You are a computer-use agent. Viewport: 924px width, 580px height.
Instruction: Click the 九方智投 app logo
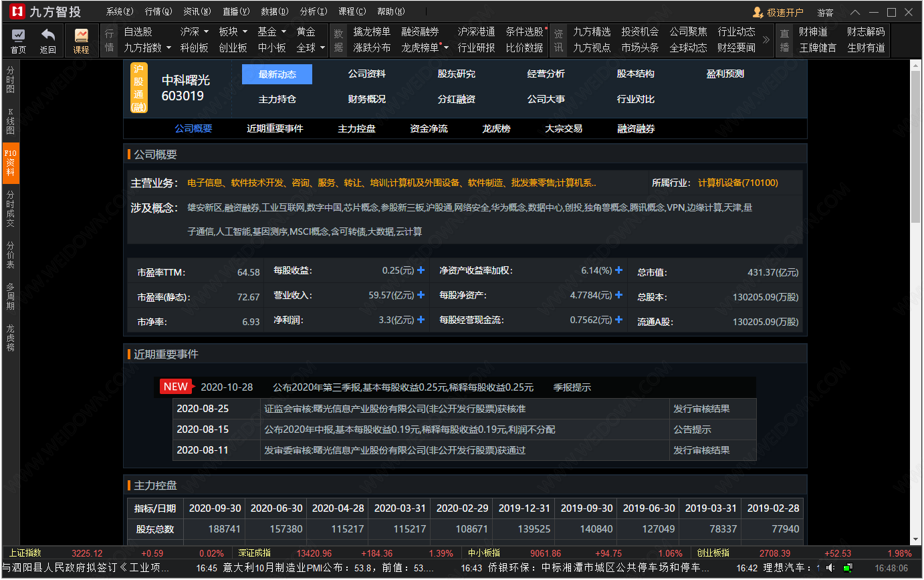pos(16,11)
